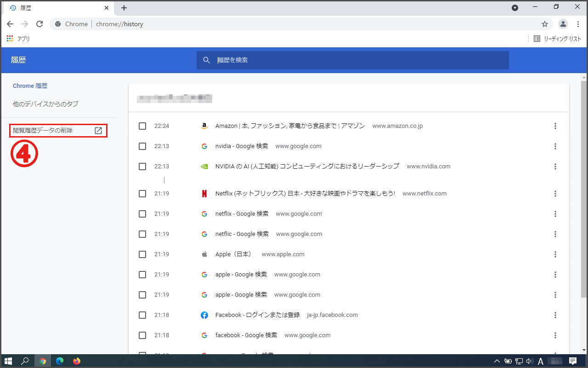
Task: Open the three-dot menu for the www.netflix.com entry
Action: [555, 194]
